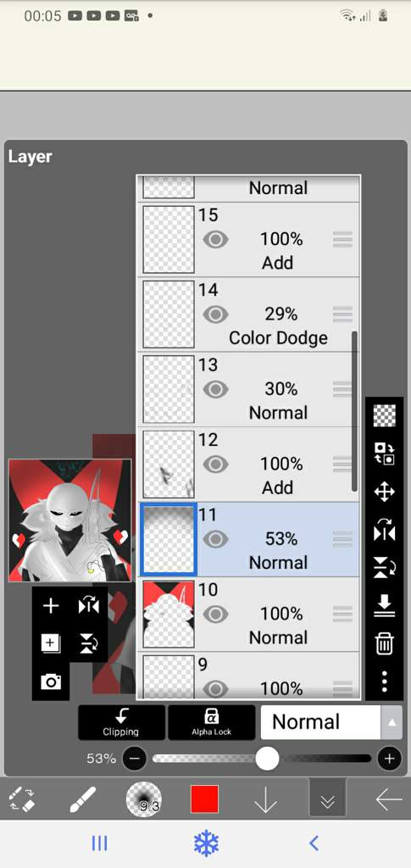Select layer 12 in the layer list
Screen dimensions: 411x868
[x=248, y=464]
